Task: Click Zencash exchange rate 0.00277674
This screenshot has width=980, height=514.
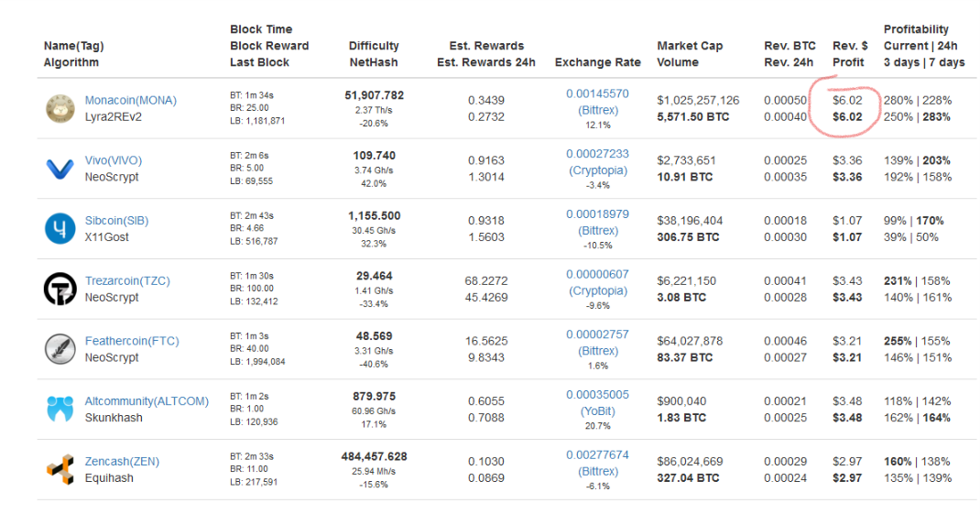Action: coord(597,454)
